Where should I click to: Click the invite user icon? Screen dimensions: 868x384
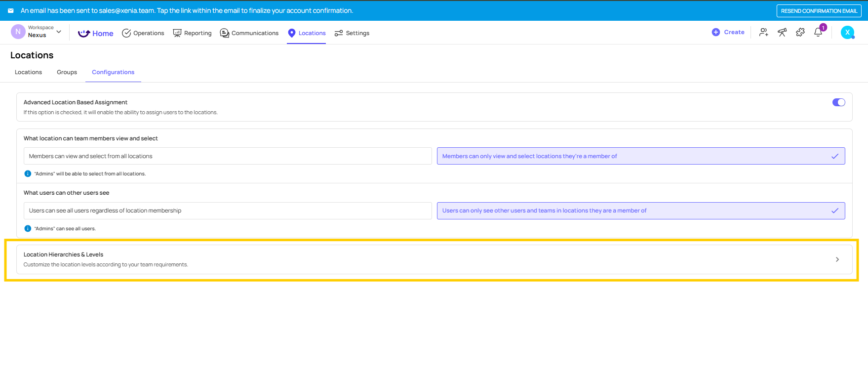tap(763, 33)
